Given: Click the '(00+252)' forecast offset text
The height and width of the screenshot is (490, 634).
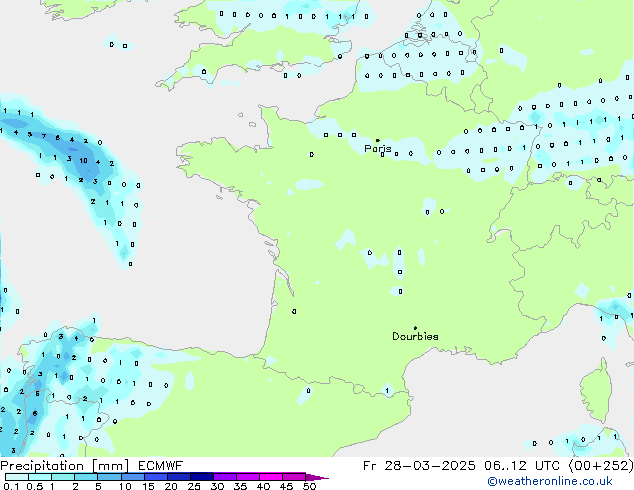Looking at the screenshot, I should [601, 466].
